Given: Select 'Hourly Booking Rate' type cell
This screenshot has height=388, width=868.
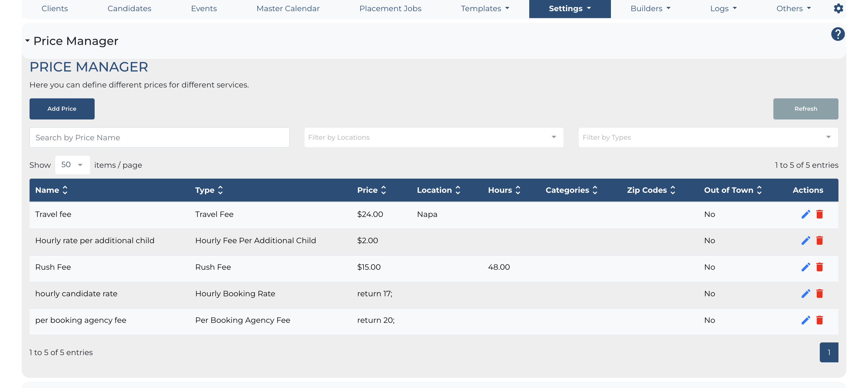Looking at the screenshot, I should [235, 294].
